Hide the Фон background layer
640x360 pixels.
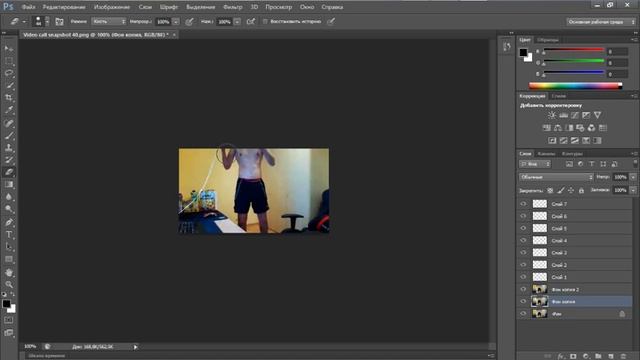pyautogui.click(x=523, y=313)
